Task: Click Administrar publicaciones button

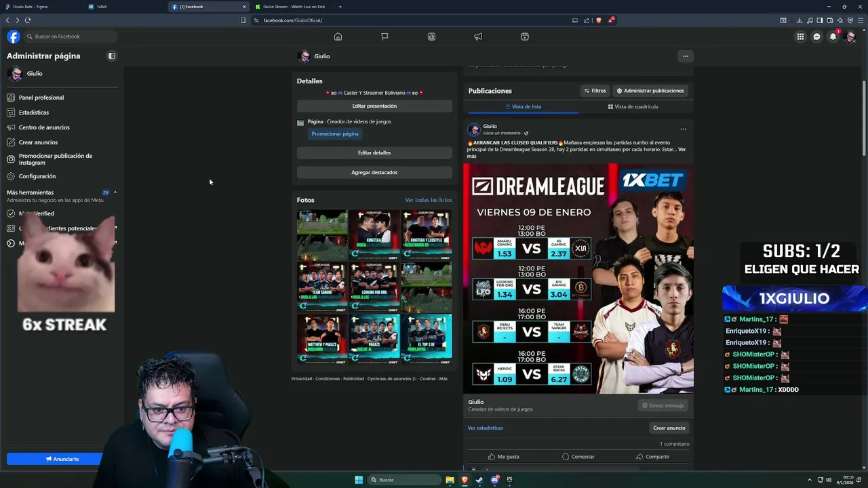Action: click(x=651, y=91)
